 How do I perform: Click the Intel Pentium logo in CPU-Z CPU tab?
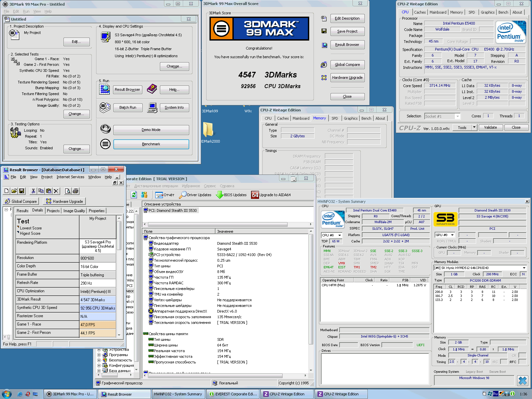(x=511, y=32)
